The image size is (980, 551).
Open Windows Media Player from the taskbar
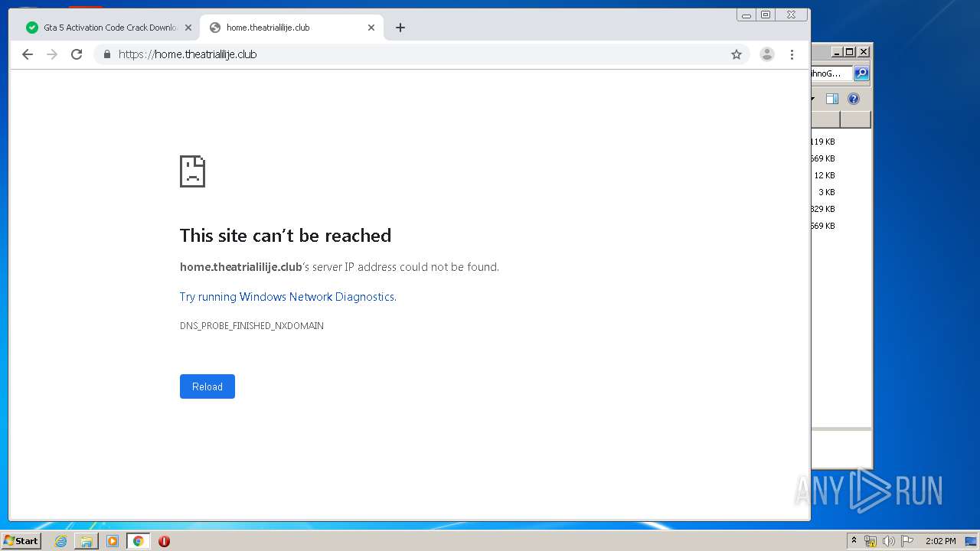(x=113, y=541)
